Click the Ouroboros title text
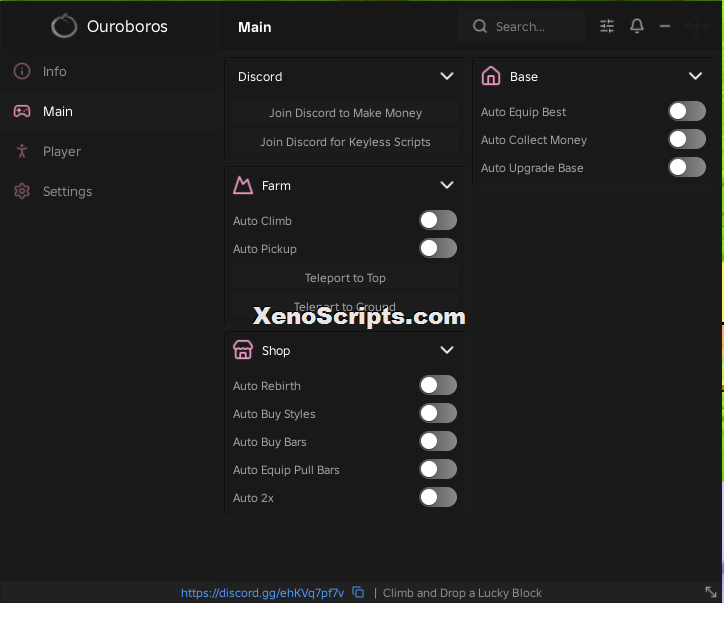 coord(127,26)
